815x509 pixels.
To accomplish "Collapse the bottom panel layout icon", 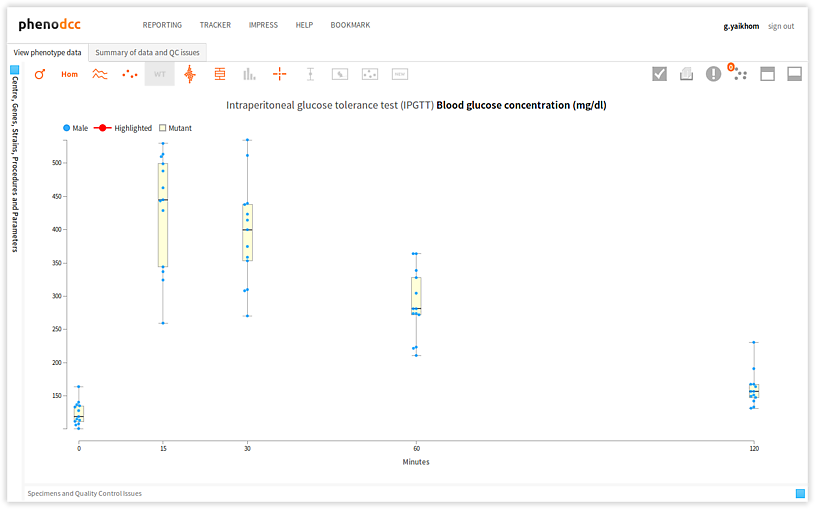I will point(794,74).
